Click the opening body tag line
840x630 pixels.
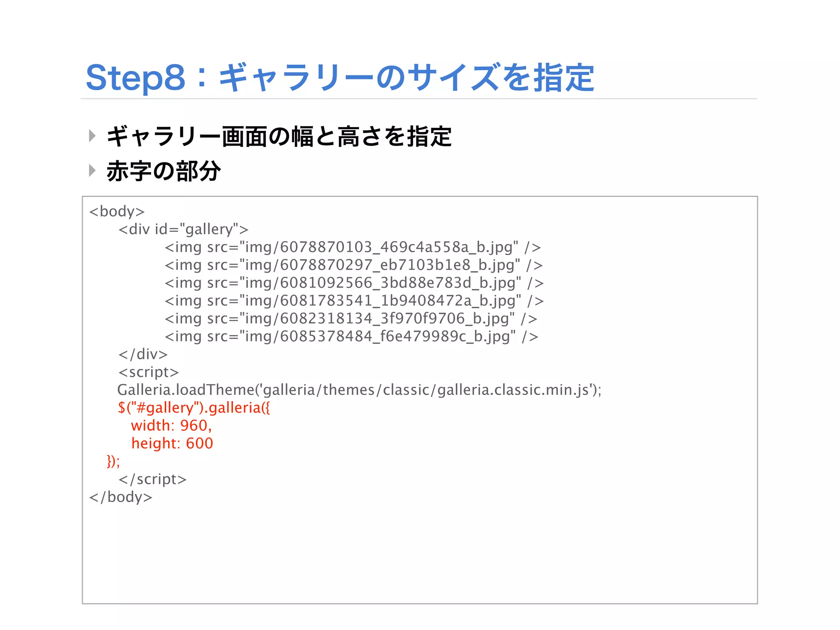point(117,212)
